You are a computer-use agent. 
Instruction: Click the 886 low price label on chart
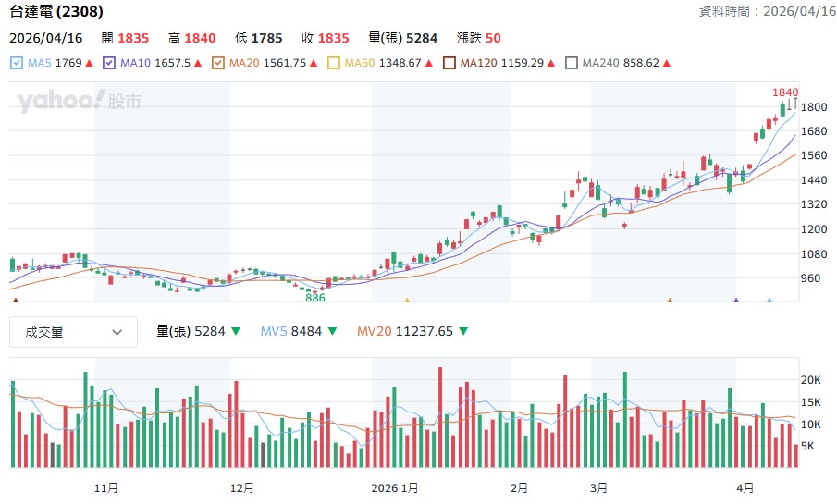(315, 298)
